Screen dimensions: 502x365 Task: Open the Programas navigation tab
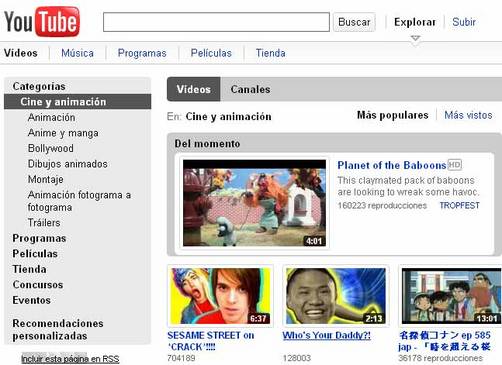(142, 53)
